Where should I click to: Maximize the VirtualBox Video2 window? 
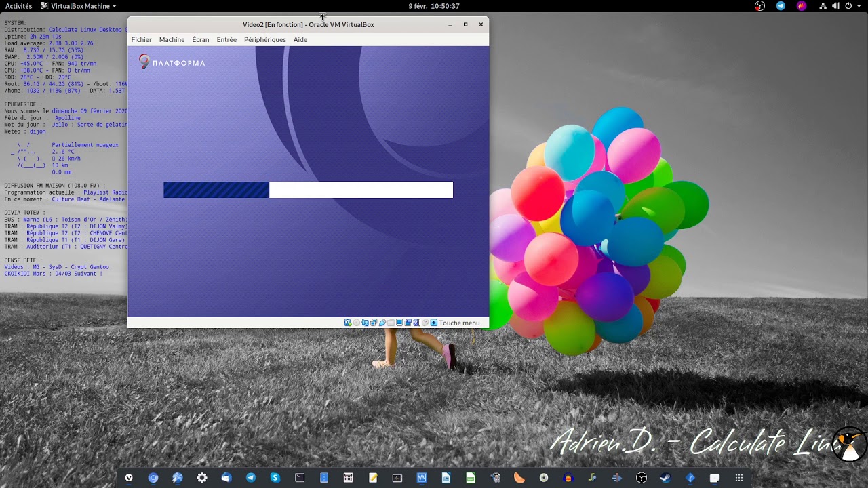coord(465,25)
